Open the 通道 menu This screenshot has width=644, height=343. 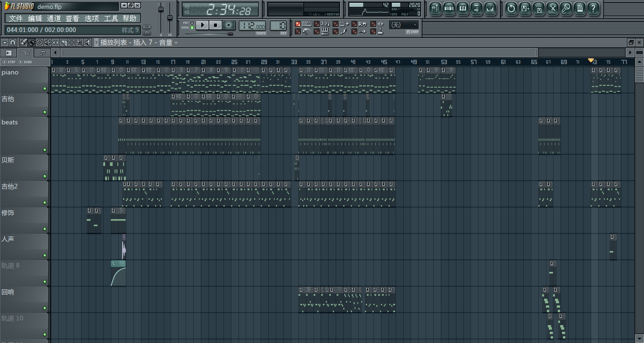click(54, 18)
